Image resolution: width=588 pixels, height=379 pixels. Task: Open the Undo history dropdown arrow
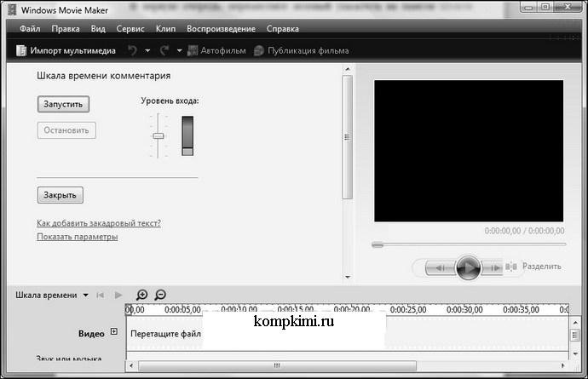[147, 51]
